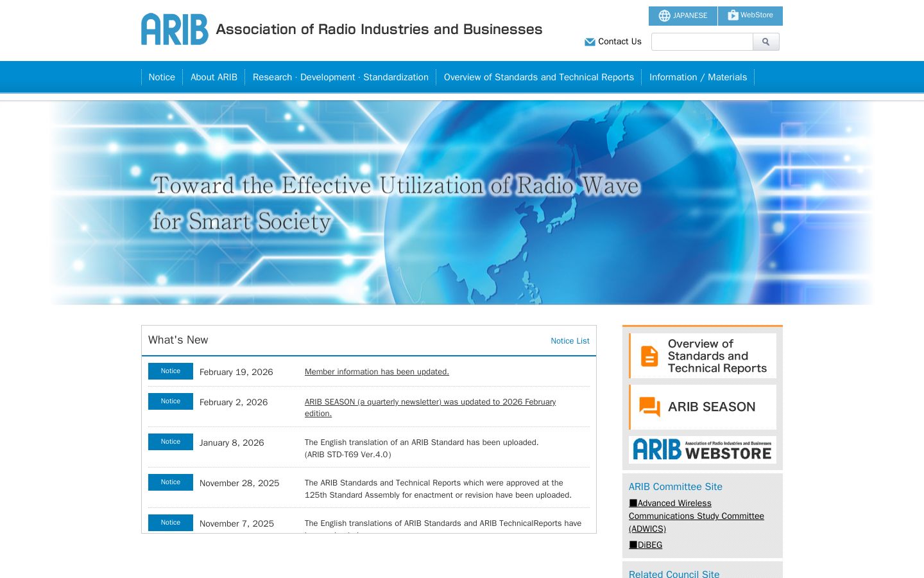Click the 'ARIB Committee Site' heading
The height and width of the screenshot is (578, 924).
tap(676, 487)
